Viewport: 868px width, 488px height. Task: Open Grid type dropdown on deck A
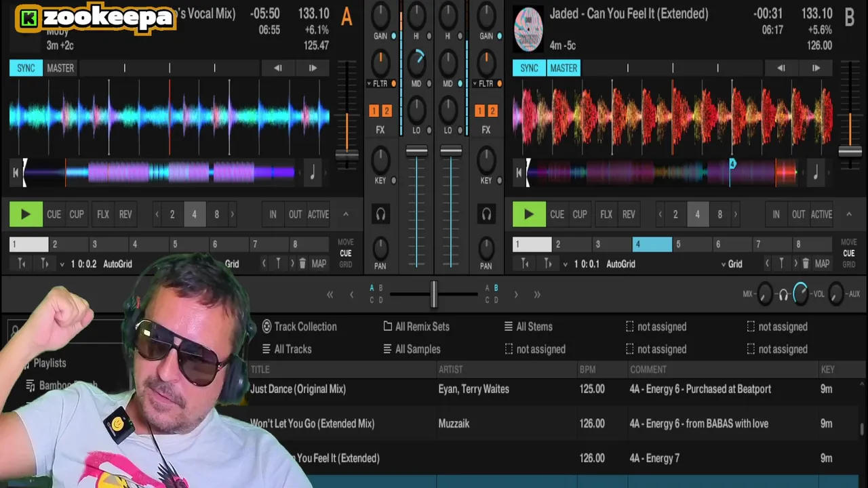click(232, 264)
